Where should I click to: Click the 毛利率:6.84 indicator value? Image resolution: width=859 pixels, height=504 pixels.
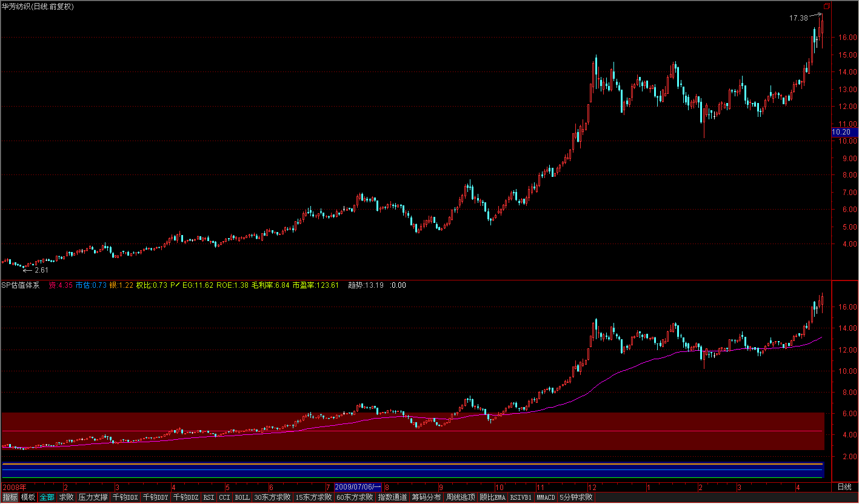[x=270, y=285]
